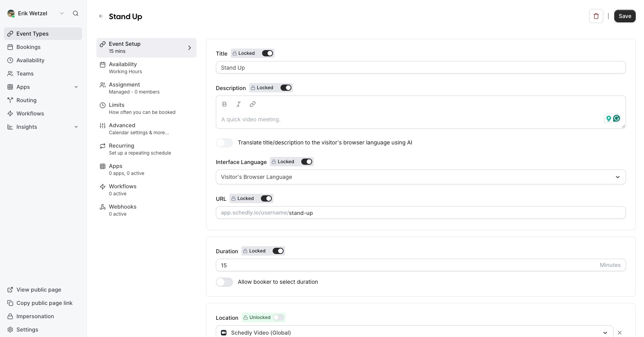The image size is (644, 337).
Task: Toggle the Title Locked switch
Action: coord(268,53)
